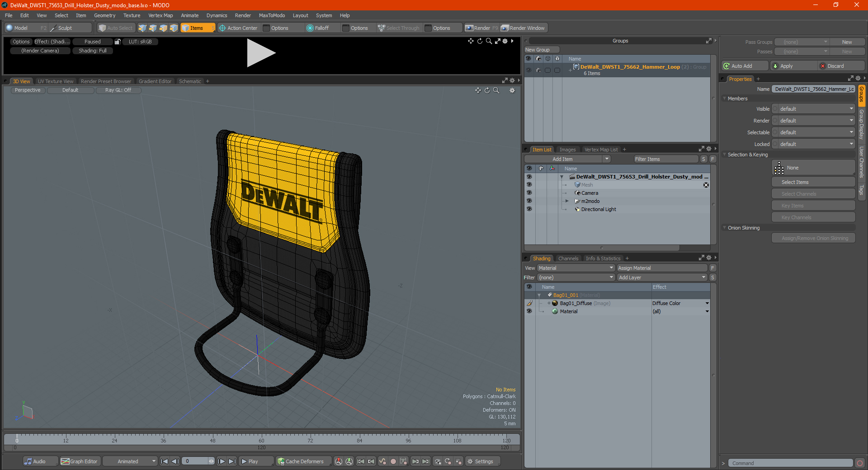Click the Mesh row close X icon
The image size is (868, 470).
coord(706,185)
